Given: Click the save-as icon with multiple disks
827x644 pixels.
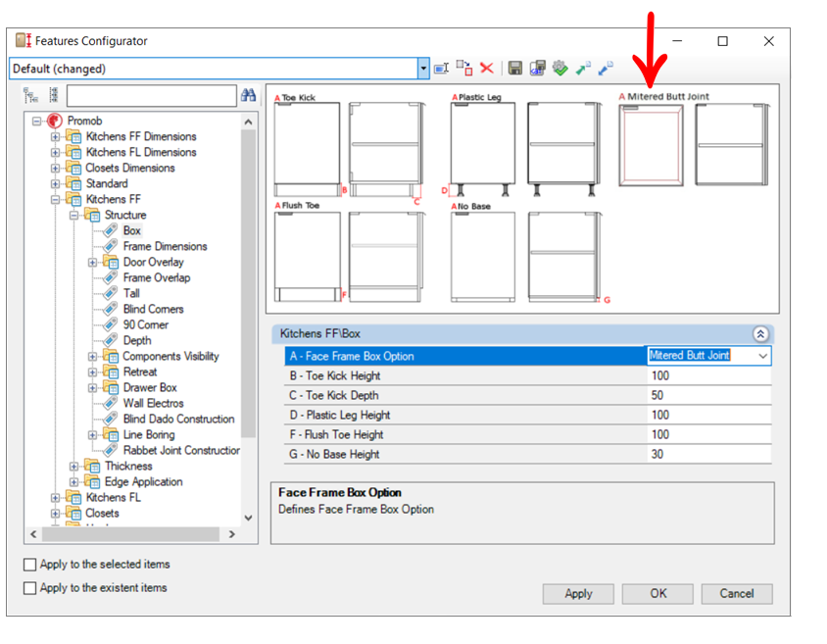Looking at the screenshot, I should point(537,69).
